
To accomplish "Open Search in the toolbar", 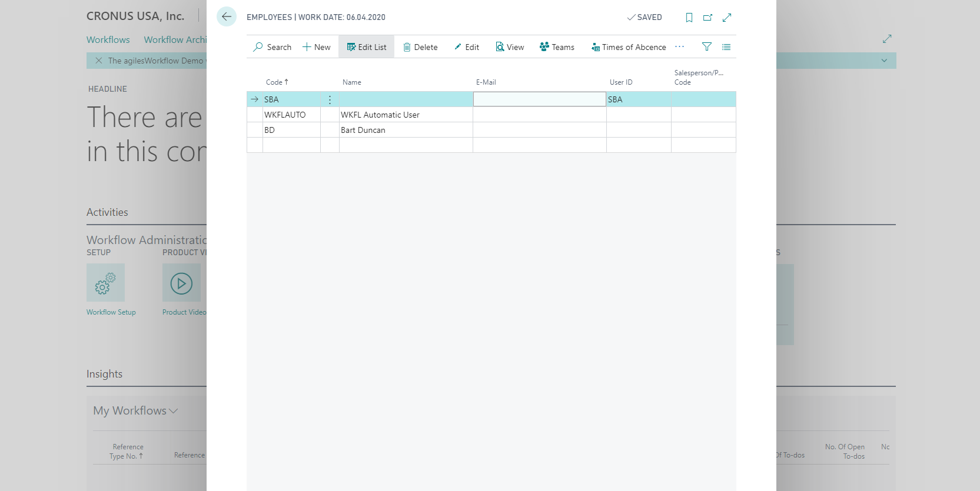I will (x=273, y=47).
